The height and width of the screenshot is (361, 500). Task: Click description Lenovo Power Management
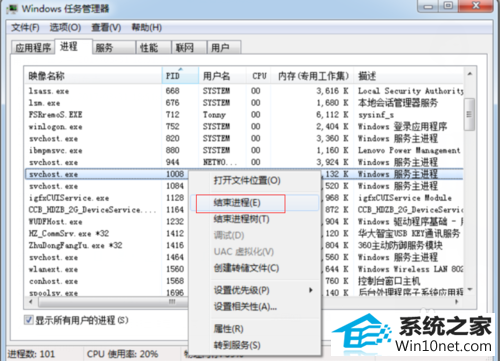coord(409,150)
